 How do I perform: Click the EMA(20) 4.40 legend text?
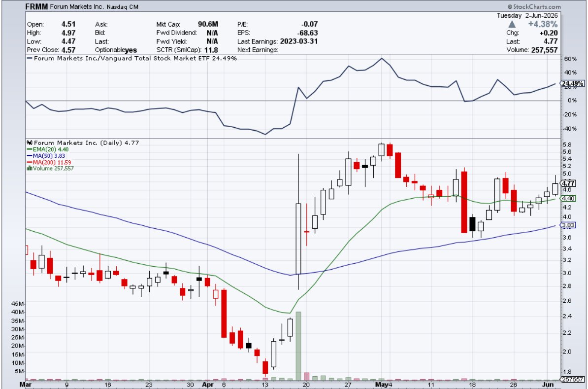pyautogui.click(x=51, y=149)
